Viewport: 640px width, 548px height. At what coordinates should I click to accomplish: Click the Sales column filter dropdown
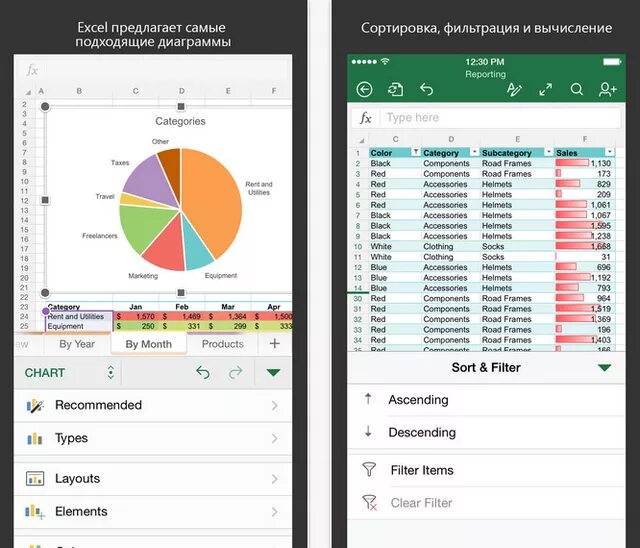[x=610, y=152]
